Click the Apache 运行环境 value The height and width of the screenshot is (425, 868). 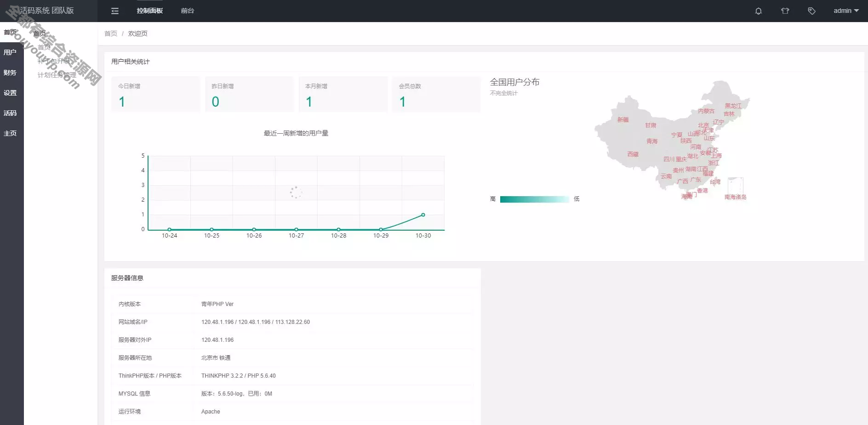[x=211, y=412]
